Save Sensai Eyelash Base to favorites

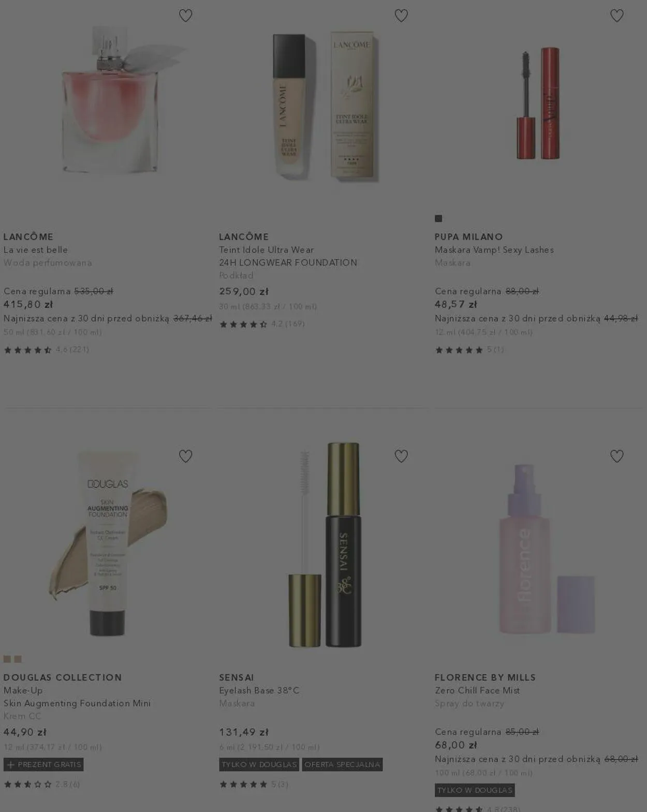pyautogui.click(x=401, y=456)
